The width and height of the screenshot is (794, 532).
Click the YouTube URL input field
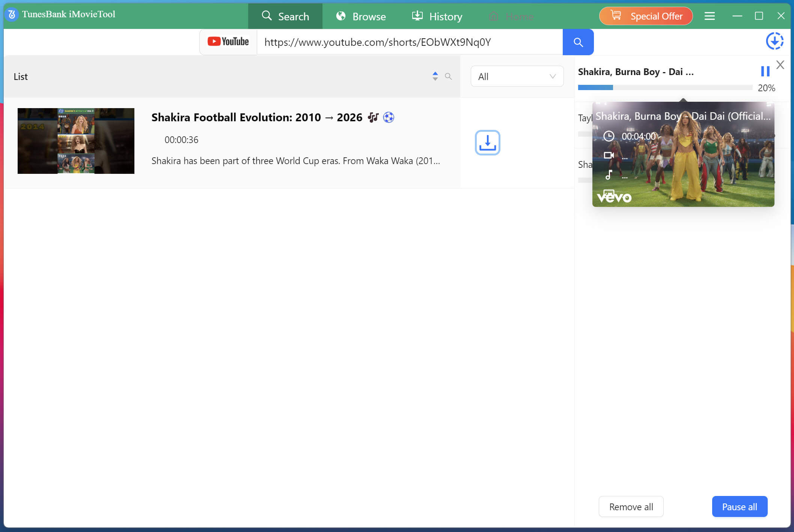[410, 42]
